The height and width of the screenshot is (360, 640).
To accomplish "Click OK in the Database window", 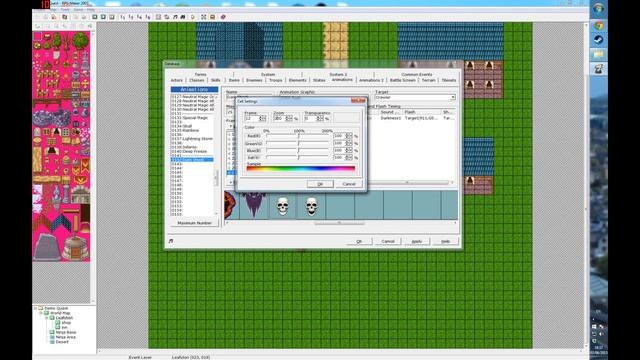I will tap(359, 242).
